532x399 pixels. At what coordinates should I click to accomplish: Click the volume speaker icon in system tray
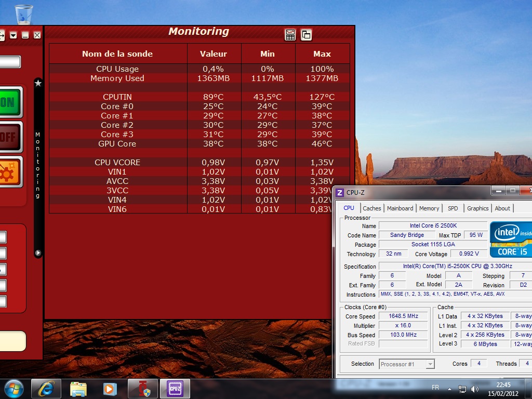click(474, 389)
